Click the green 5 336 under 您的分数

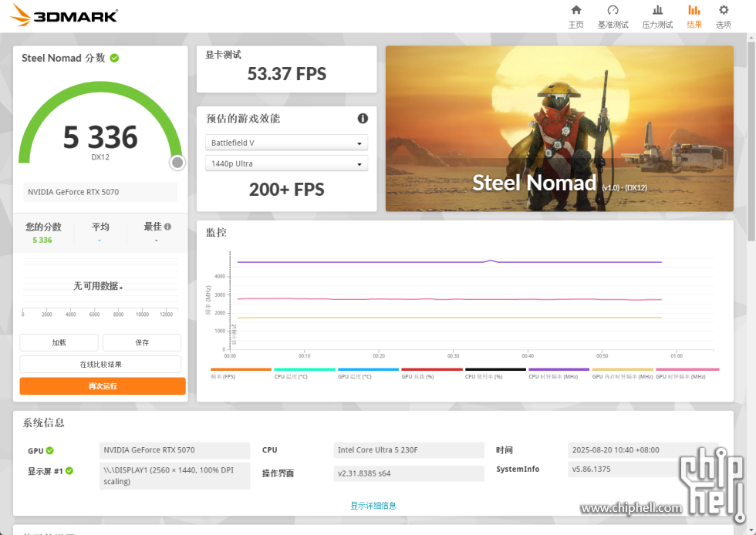42,240
